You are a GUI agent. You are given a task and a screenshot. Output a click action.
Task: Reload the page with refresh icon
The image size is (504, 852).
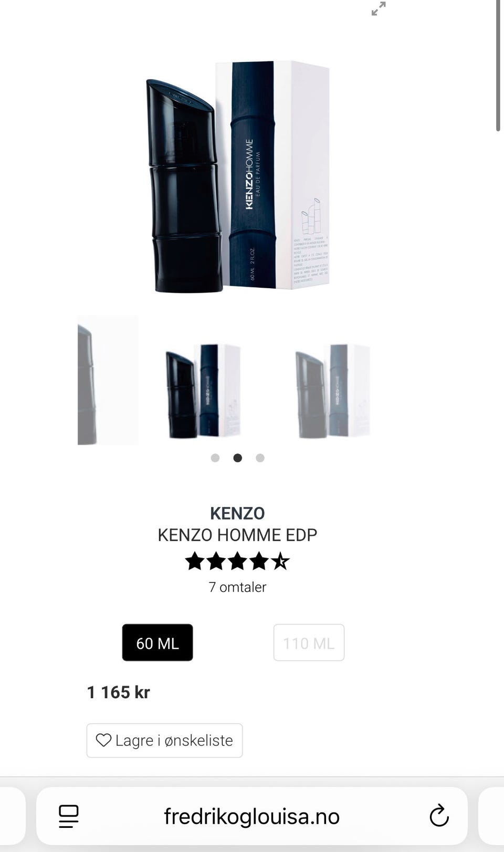[439, 816]
